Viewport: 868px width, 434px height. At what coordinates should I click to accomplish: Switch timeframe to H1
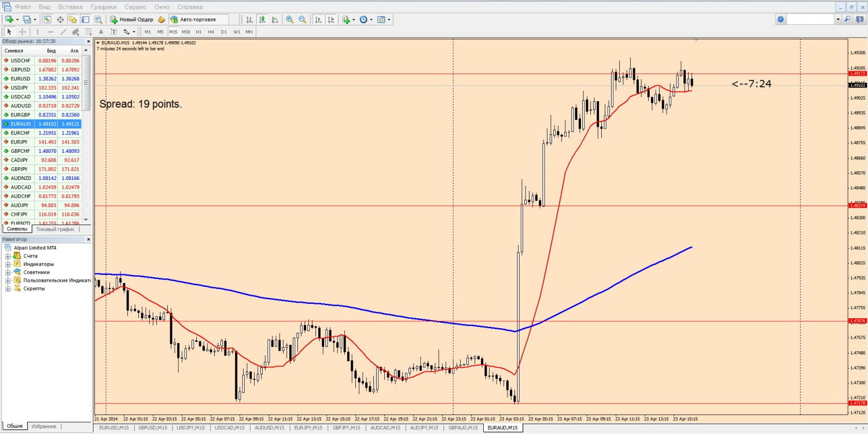198,32
